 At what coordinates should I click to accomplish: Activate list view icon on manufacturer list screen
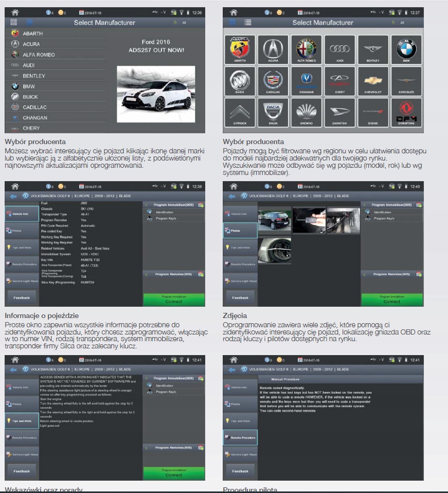(x=29, y=22)
